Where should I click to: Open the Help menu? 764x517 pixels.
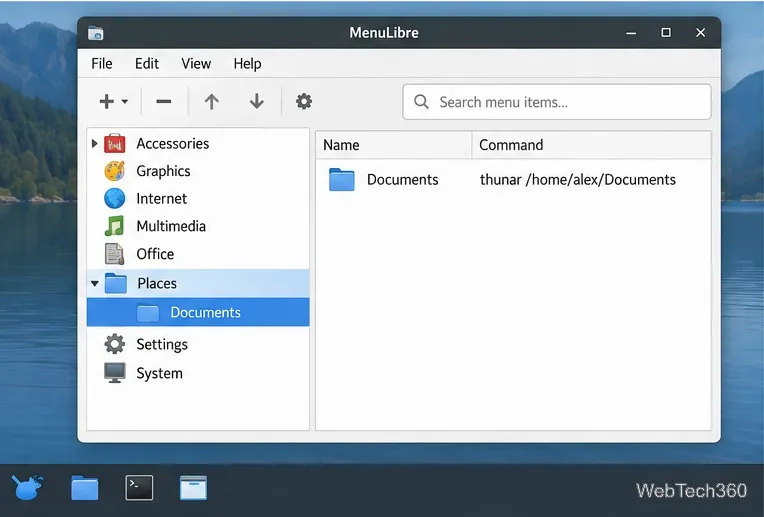coord(247,64)
